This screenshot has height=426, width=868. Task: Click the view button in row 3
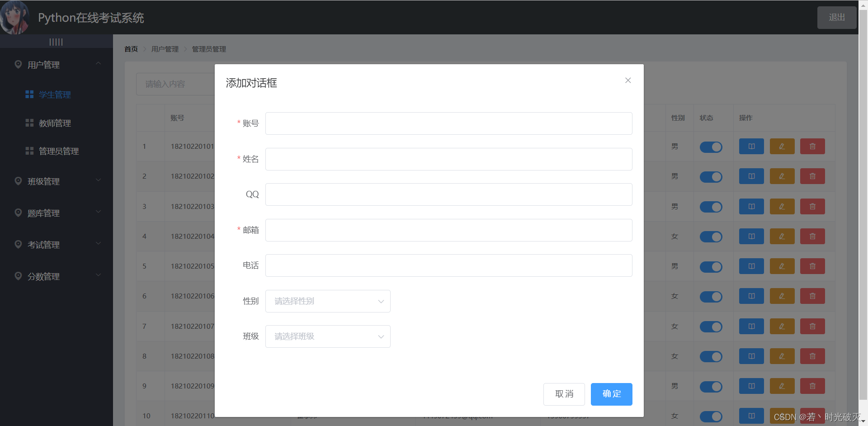751,207
